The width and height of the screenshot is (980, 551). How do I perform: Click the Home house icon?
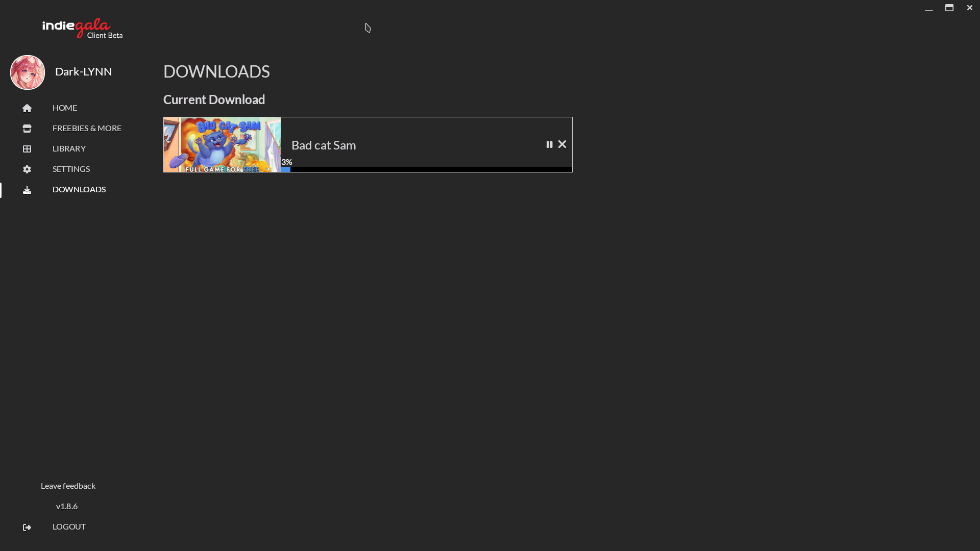(27, 108)
